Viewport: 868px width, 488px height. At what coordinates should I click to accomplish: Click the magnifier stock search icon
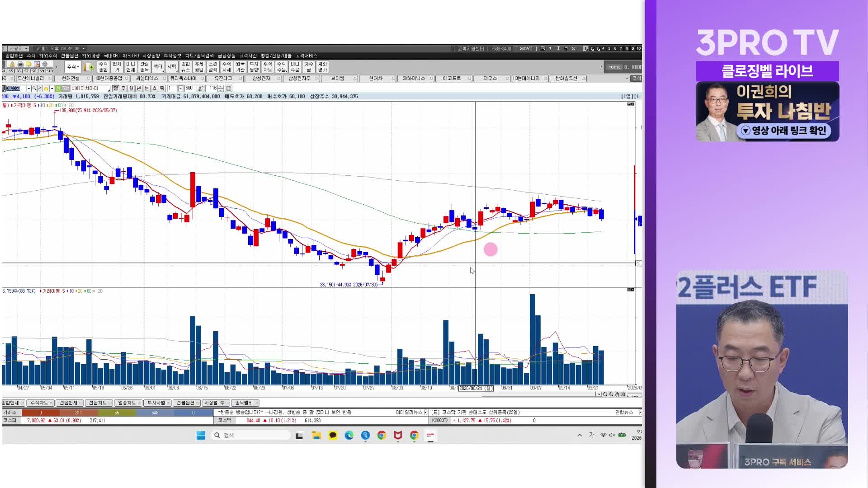tap(34, 89)
